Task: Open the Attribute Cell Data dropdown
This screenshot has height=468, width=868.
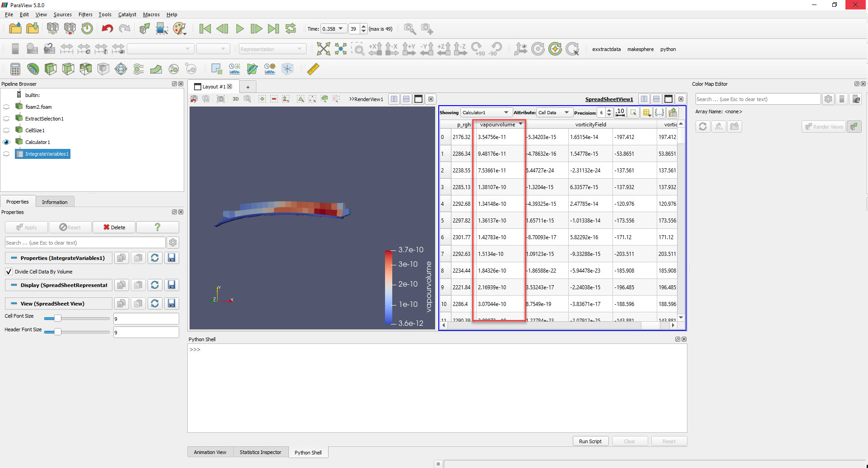Action: point(554,112)
